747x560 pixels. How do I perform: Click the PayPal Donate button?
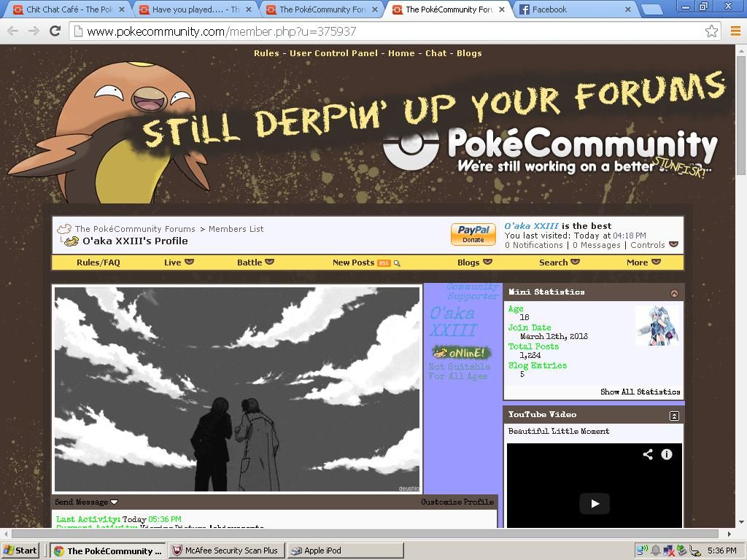coord(473,234)
